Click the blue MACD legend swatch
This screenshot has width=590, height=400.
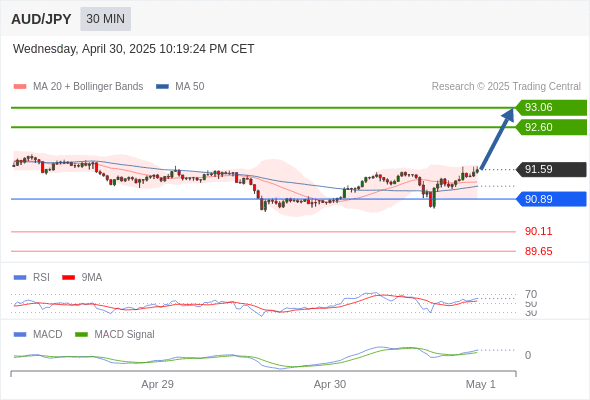point(20,334)
